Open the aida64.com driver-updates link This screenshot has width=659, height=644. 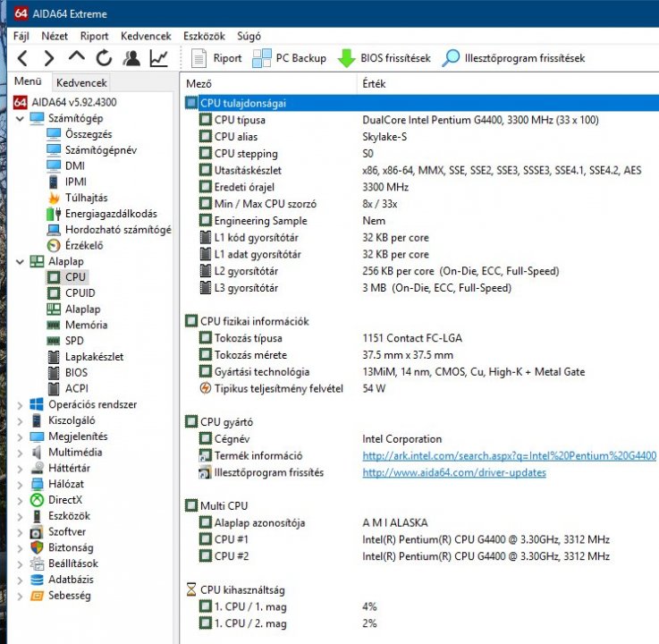coord(454,472)
